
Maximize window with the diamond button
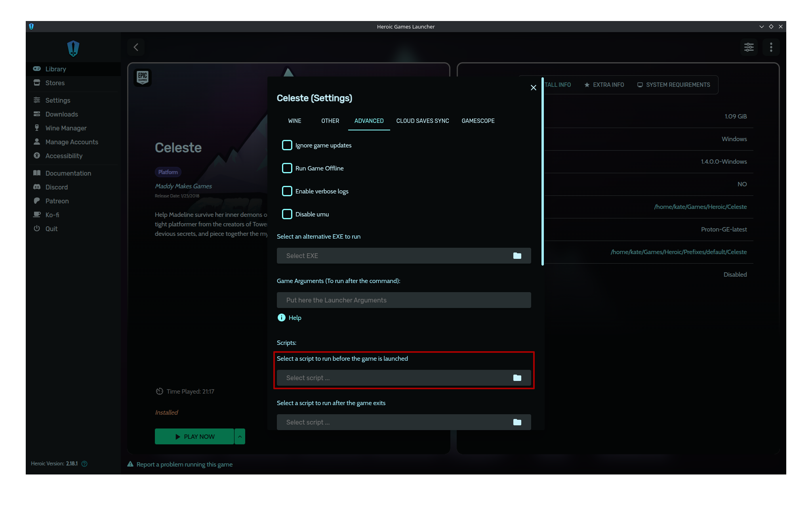(771, 27)
